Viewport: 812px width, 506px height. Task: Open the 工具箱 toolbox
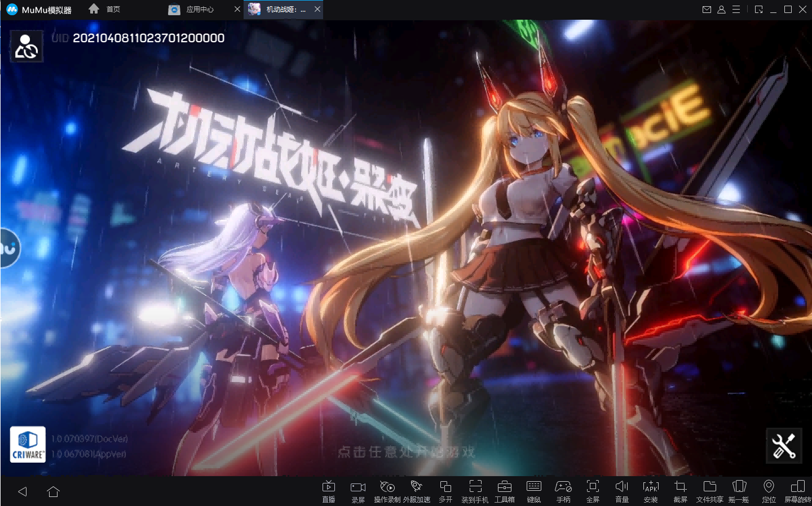pos(505,491)
